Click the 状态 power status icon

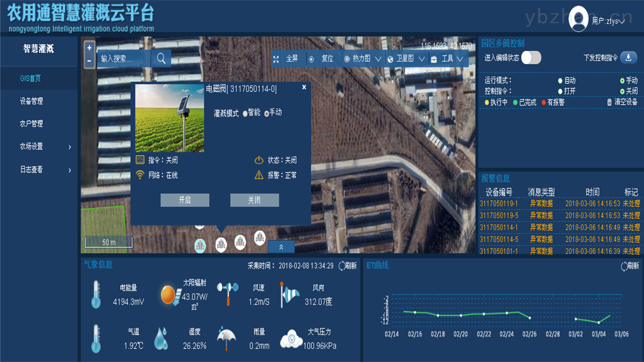tap(258, 160)
